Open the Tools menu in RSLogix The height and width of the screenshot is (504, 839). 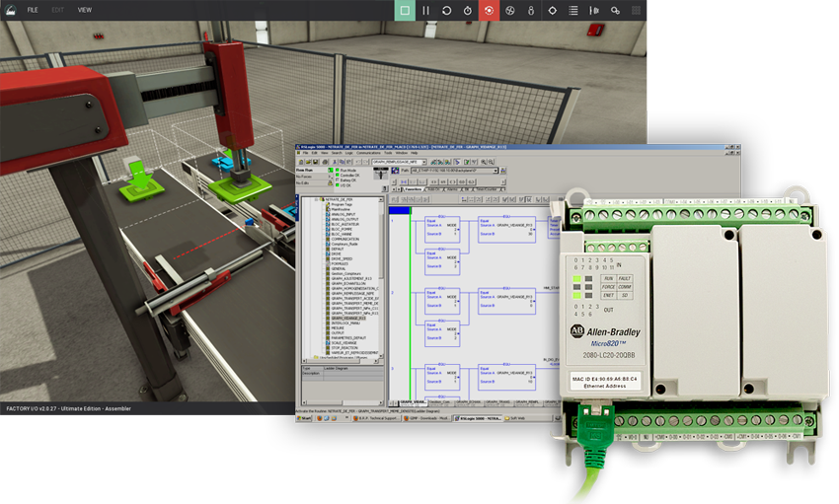pos(388,153)
